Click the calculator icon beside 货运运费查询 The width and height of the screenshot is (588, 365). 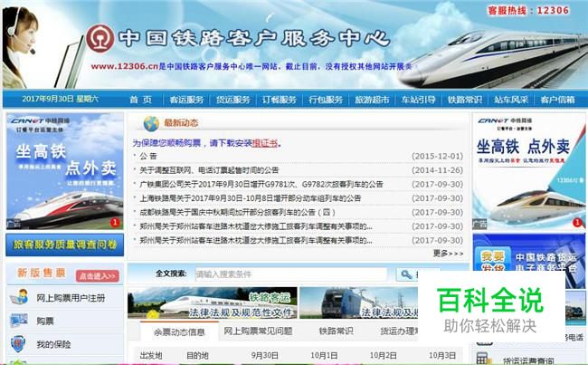[484, 359]
